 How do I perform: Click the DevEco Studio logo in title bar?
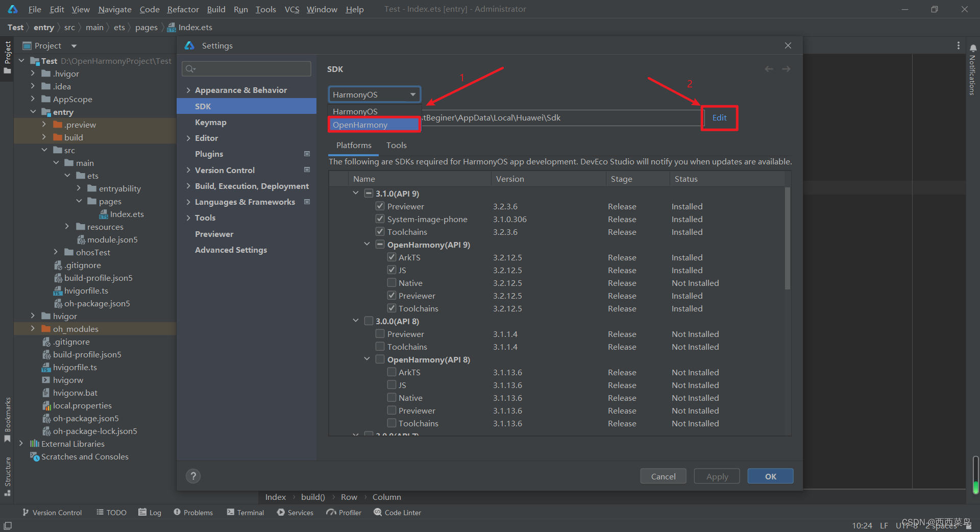(13, 9)
